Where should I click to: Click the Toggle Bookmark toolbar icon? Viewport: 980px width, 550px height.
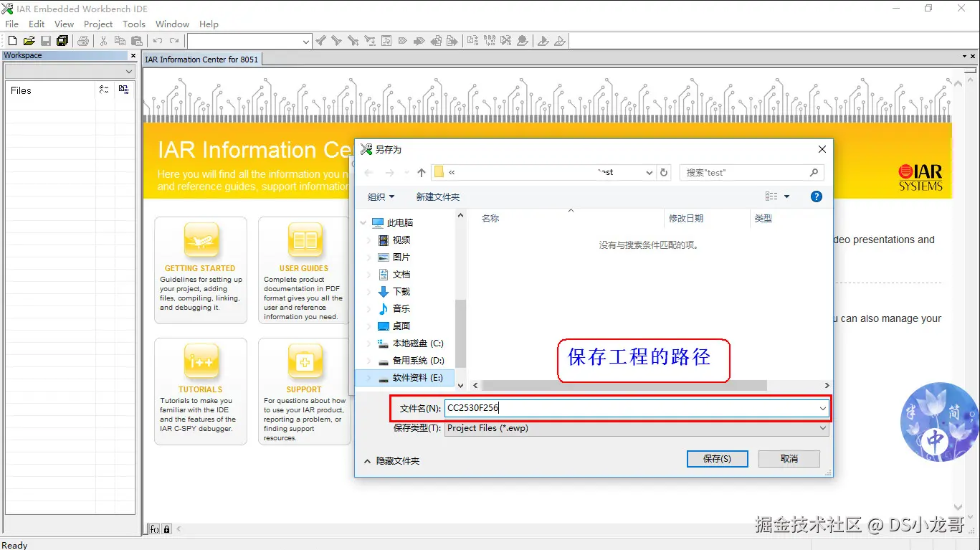pos(402,41)
